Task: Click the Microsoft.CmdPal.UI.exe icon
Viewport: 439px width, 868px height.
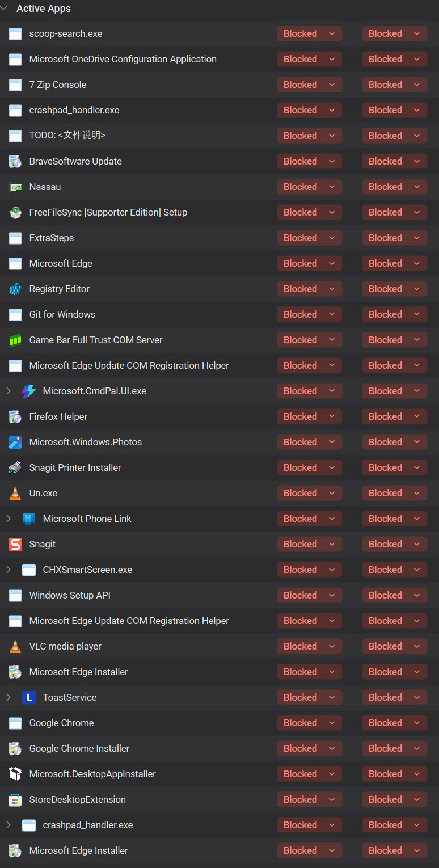Action: point(28,391)
